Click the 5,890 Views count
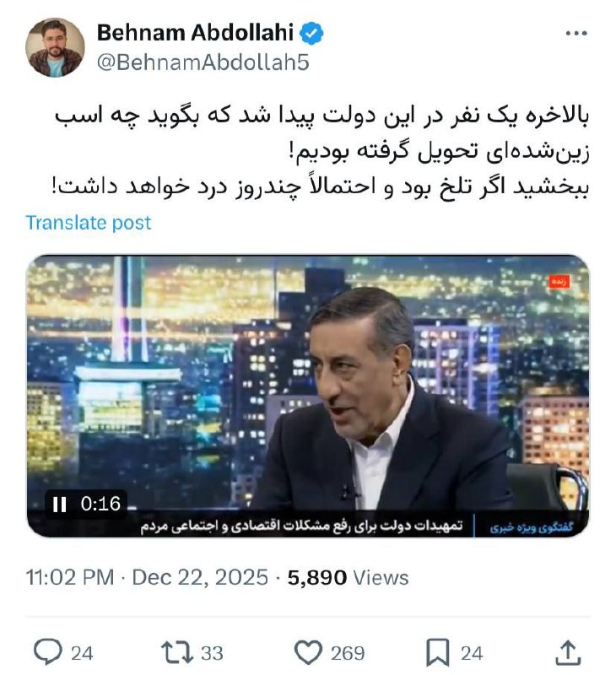The image size is (616, 675). click(348, 577)
